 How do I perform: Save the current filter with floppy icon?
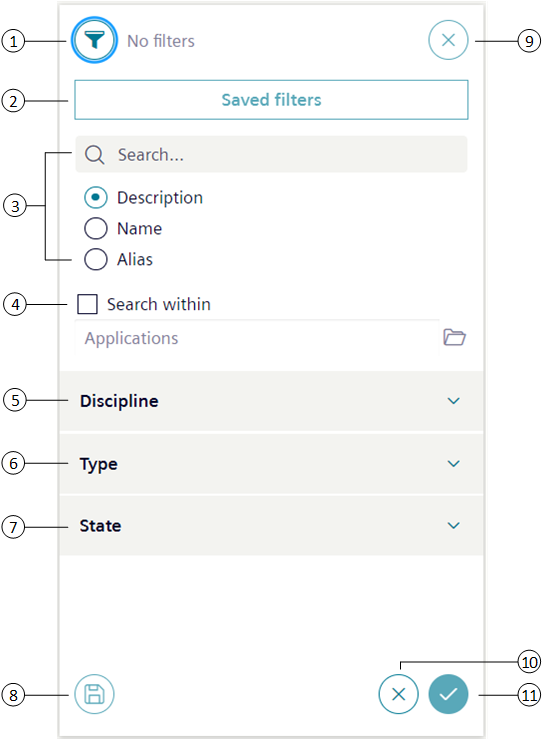pos(94,694)
